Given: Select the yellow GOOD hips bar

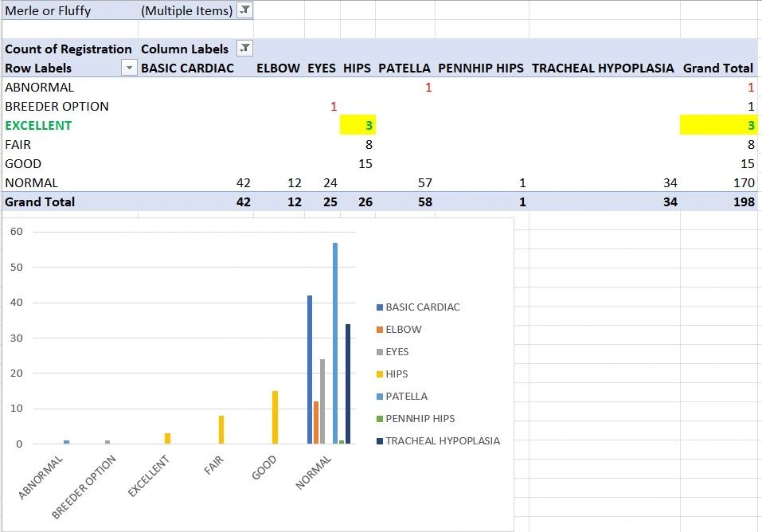Looking at the screenshot, I should point(275,417).
